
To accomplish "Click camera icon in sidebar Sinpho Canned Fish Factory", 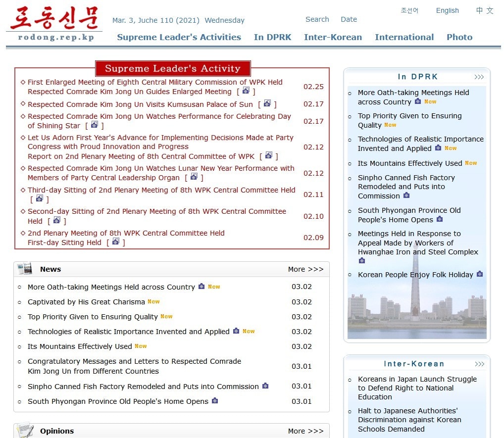I will pos(406,195).
